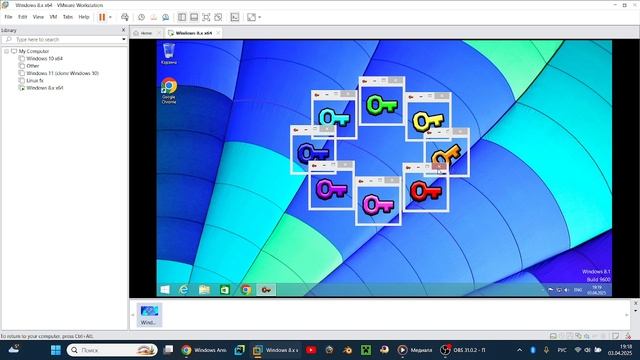Viewport: 640px width, 360px height.
Task: Enter full screen mode
Action: coord(206,17)
